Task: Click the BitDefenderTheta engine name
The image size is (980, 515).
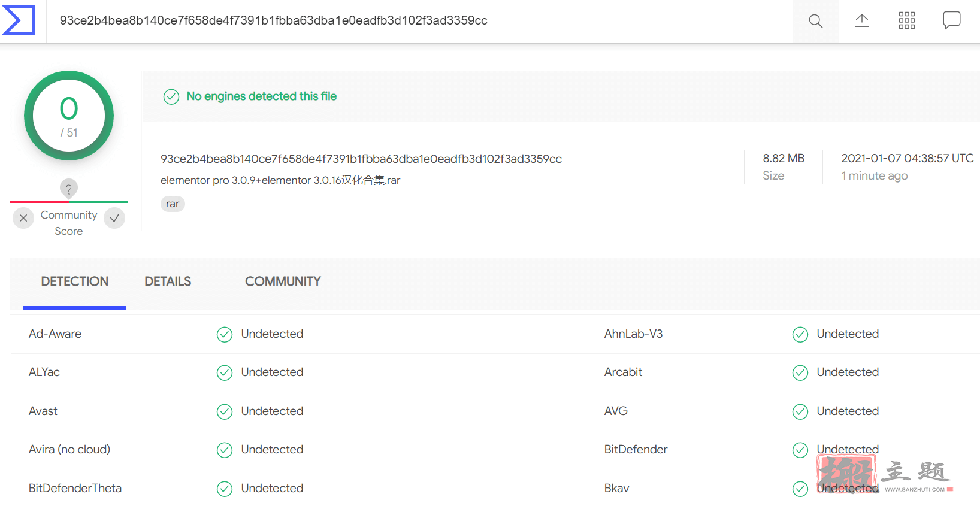Action: (x=75, y=489)
